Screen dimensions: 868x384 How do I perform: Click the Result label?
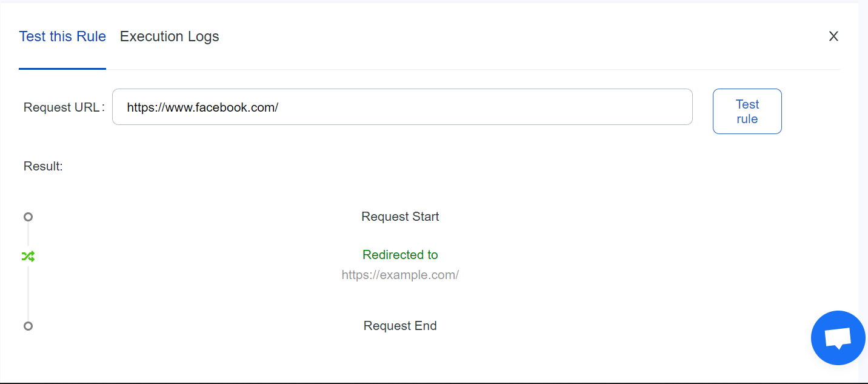pos(43,166)
